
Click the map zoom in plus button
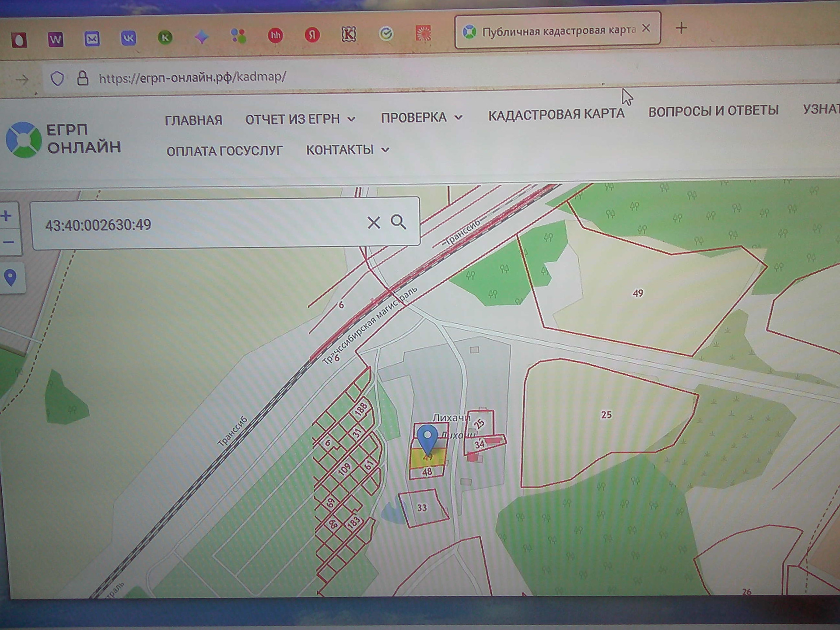(x=7, y=216)
